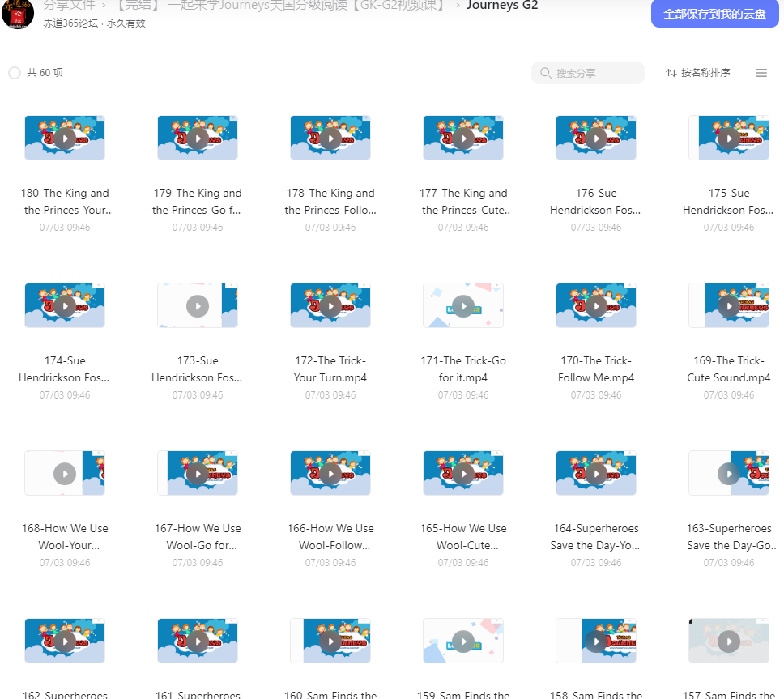Play the 171-The Trick-Go for it.mp4 video
Viewport: 784px width, 699px height.
(x=463, y=306)
